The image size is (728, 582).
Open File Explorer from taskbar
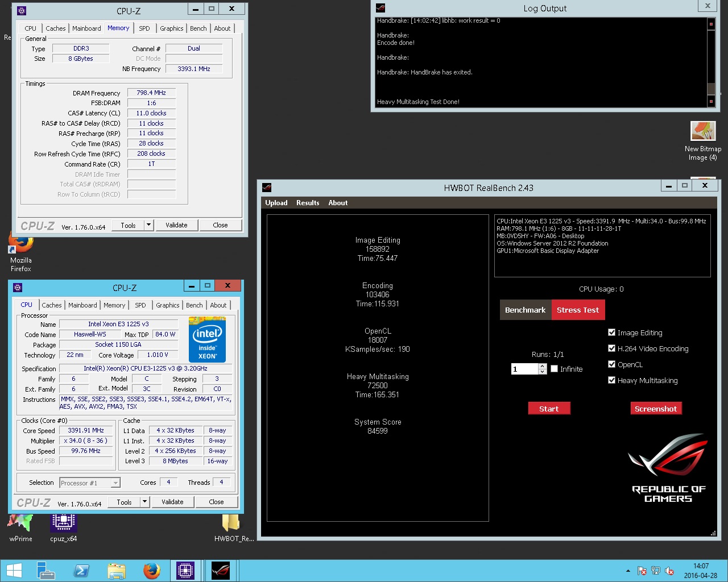pos(117,571)
